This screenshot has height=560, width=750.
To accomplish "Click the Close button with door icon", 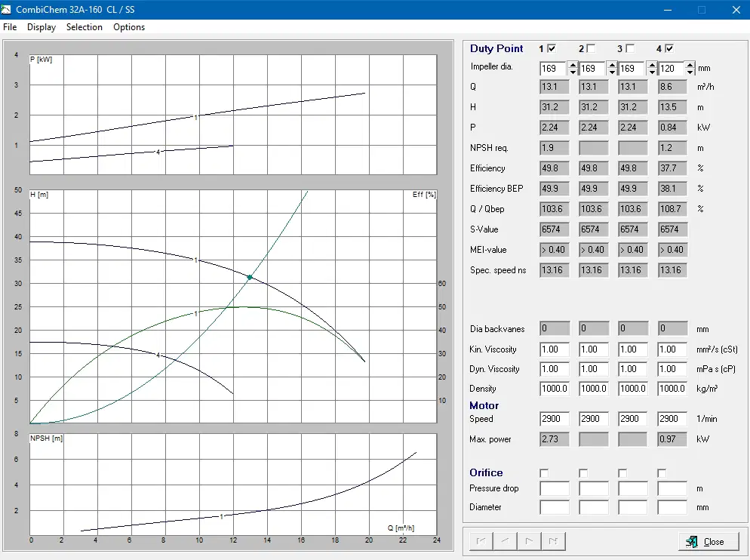I will (x=709, y=541).
